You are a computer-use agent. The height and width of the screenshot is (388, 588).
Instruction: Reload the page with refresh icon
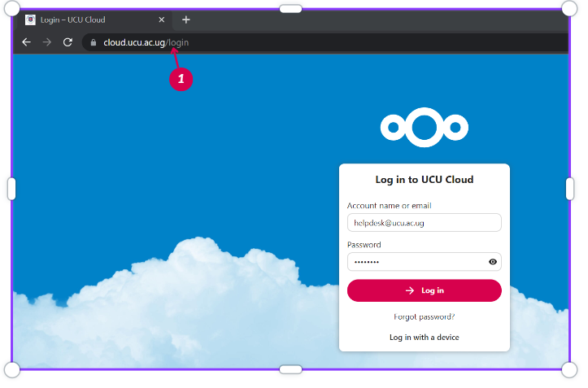pyautogui.click(x=68, y=42)
